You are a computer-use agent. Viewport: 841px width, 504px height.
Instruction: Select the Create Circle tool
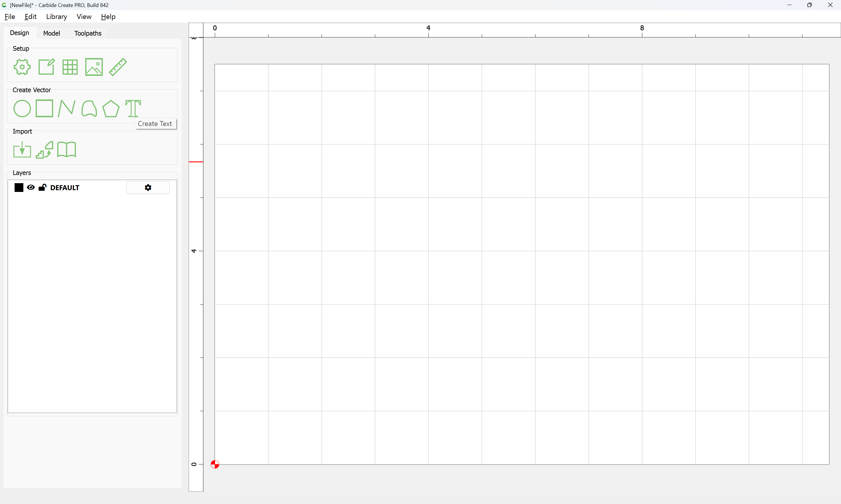click(22, 109)
